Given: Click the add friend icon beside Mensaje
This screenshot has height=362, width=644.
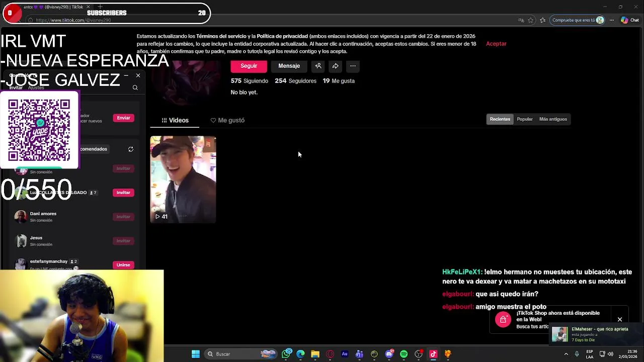Looking at the screenshot, I should (x=318, y=66).
